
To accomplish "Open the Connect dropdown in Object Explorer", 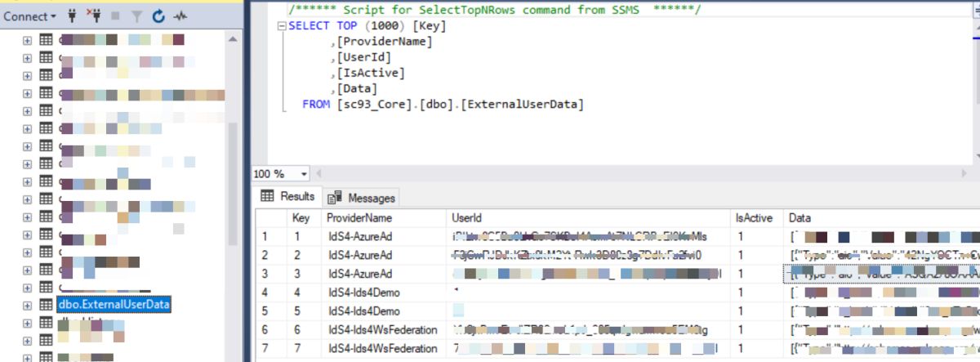I will (x=30, y=16).
